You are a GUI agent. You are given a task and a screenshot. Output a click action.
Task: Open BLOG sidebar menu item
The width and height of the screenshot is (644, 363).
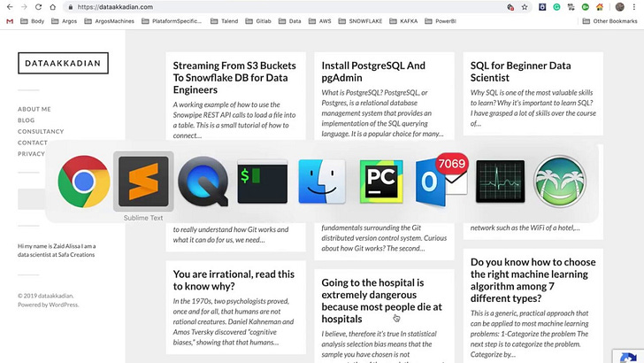coord(26,120)
